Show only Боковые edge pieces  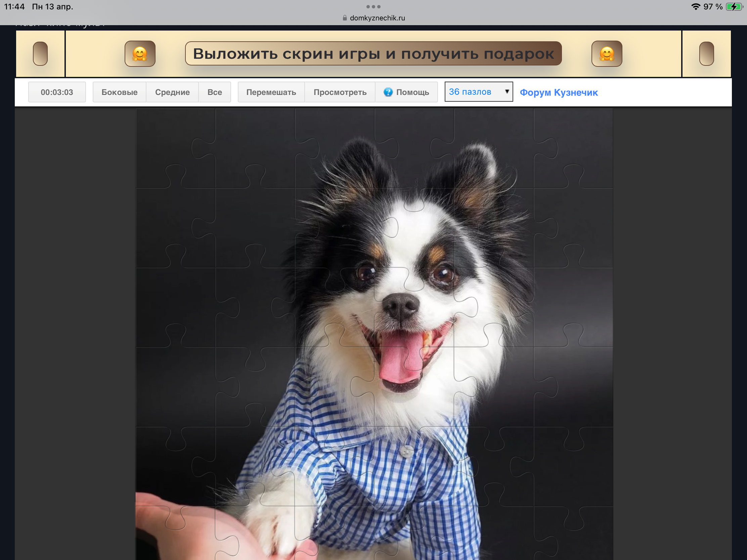click(119, 92)
